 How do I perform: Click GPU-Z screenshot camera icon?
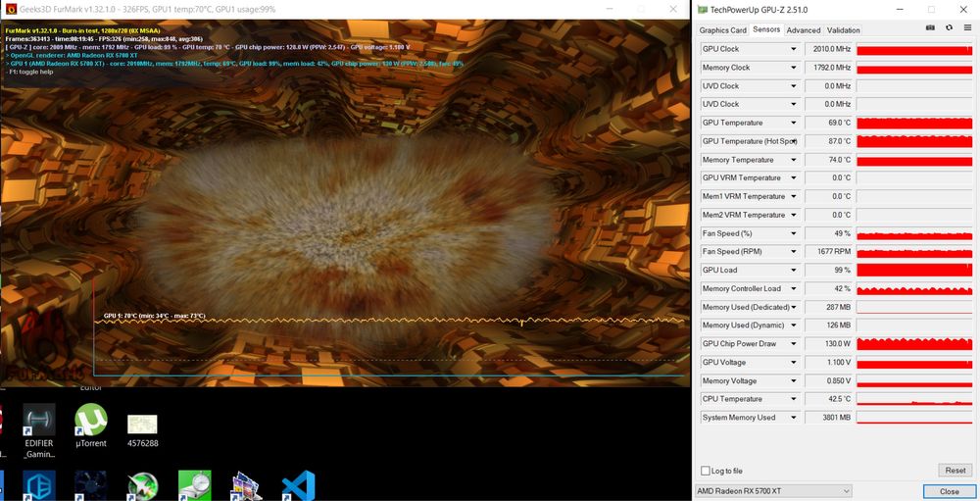tap(930, 28)
